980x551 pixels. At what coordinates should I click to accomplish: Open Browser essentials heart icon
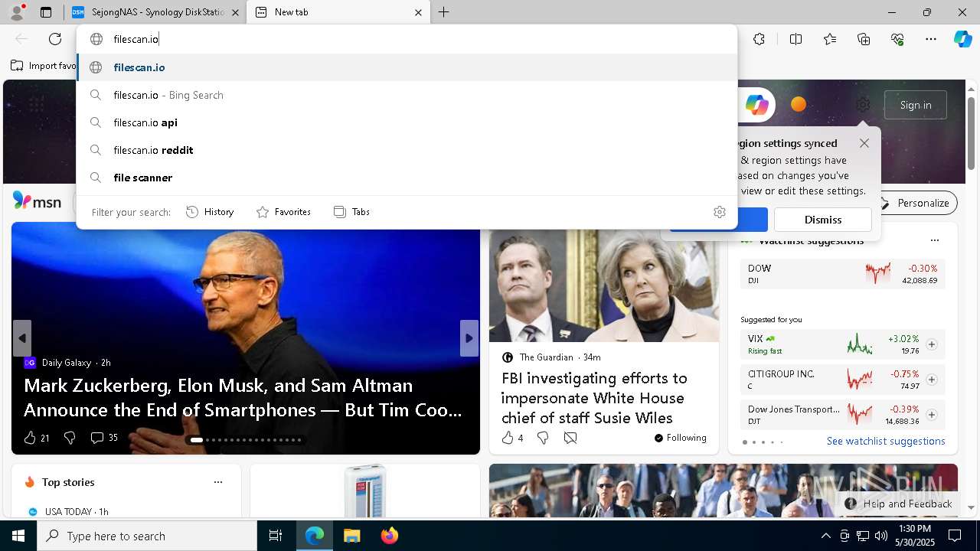[x=897, y=39]
